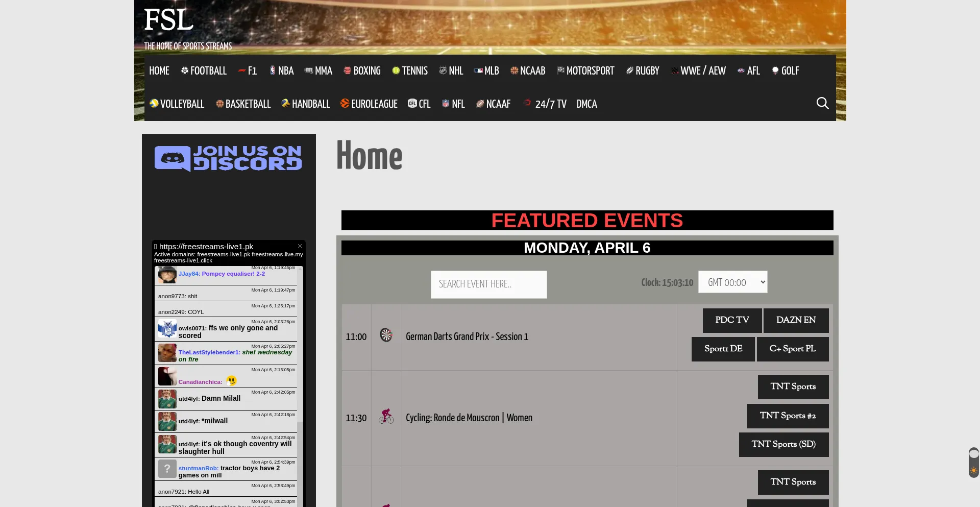Viewport: 980px width, 507px height.
Task: Open the search magnifier icon
Action: click(822, 103)
